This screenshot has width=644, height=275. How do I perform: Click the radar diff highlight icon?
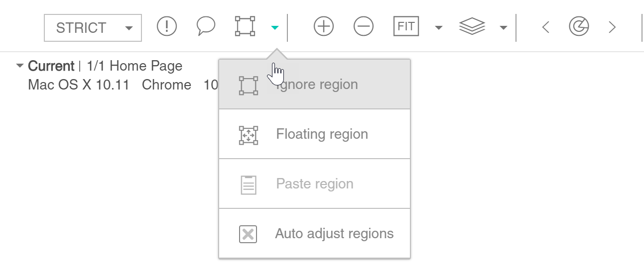579,26
